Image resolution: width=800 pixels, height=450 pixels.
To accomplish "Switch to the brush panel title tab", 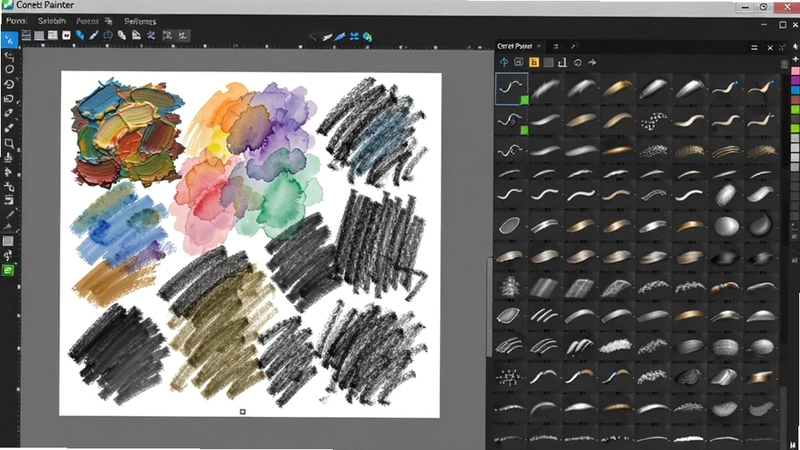I will click(515, 46).
